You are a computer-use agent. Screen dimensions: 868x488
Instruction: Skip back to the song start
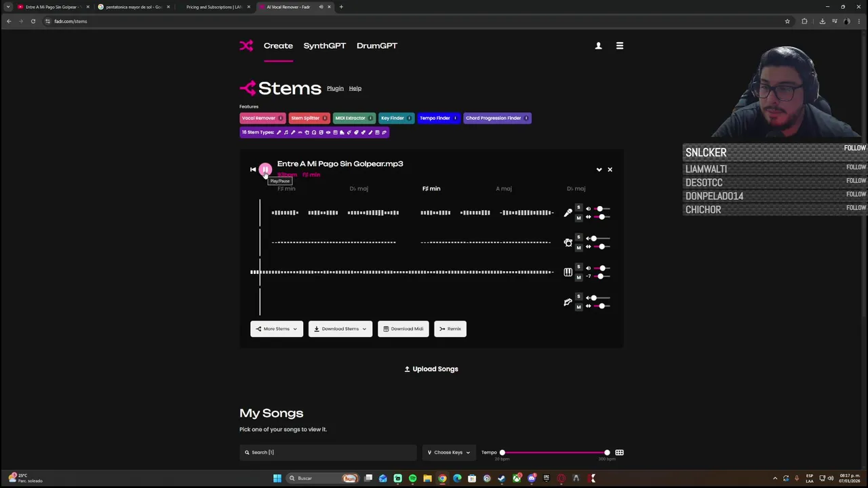click(253, 169)
